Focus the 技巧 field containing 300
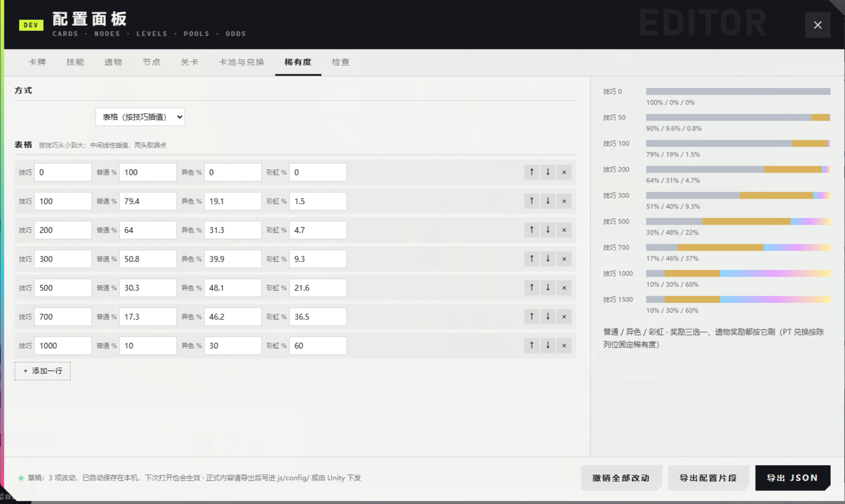 (x=63, y=259)
